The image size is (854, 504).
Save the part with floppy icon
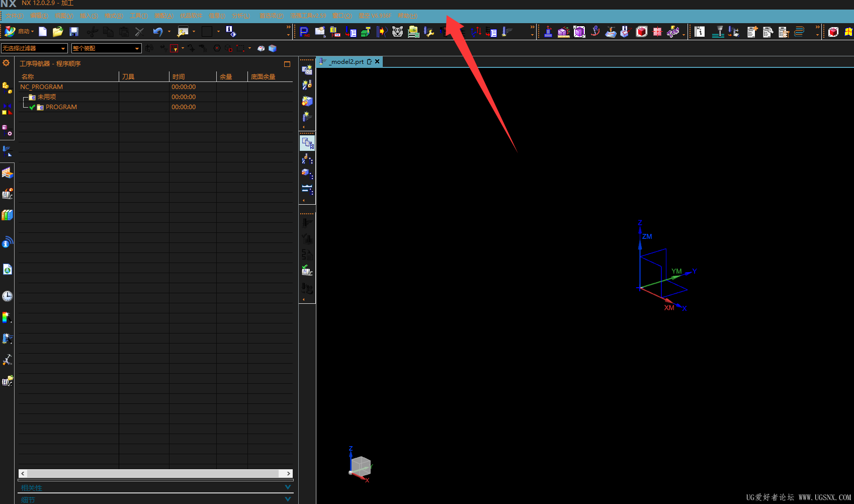[74, 32]
